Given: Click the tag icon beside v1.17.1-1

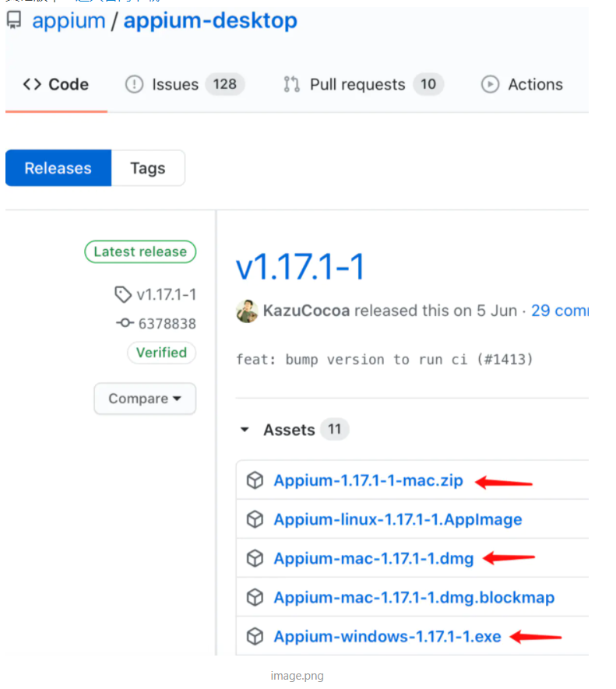Looking at the screenshot, I should coord(123,294).
